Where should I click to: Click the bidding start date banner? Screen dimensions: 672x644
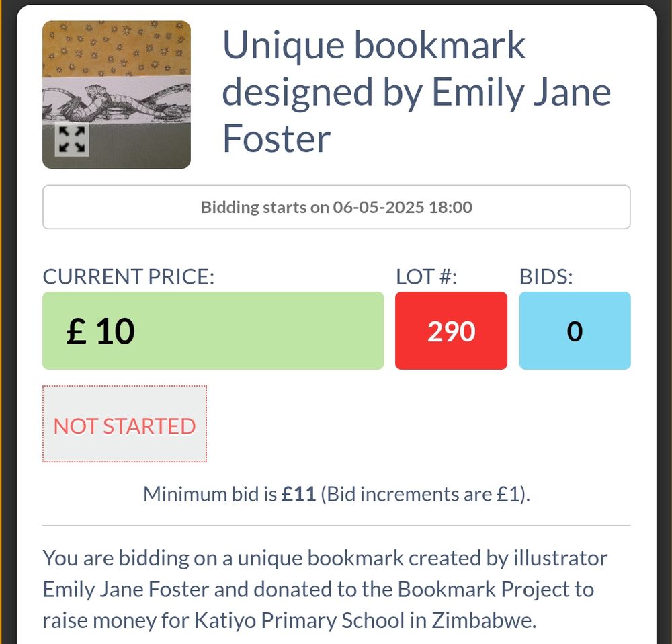(336, 207)
